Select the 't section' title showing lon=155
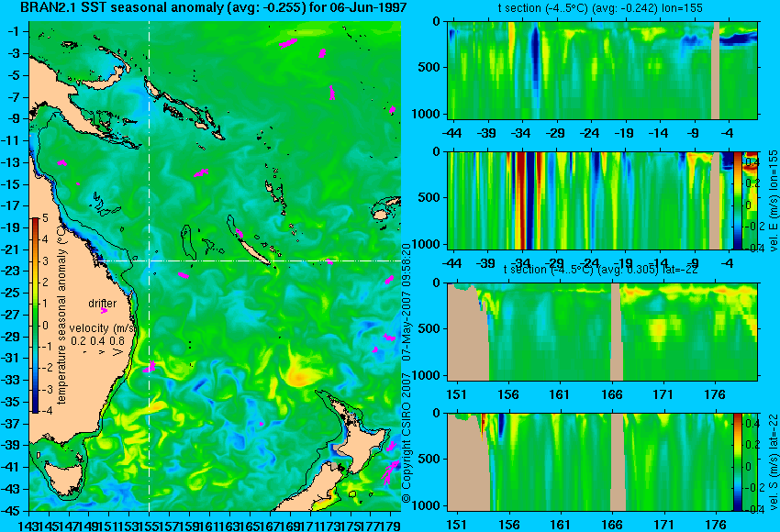Image resolution: width=780 pixels, height=532 pixels. click(600, 8)
